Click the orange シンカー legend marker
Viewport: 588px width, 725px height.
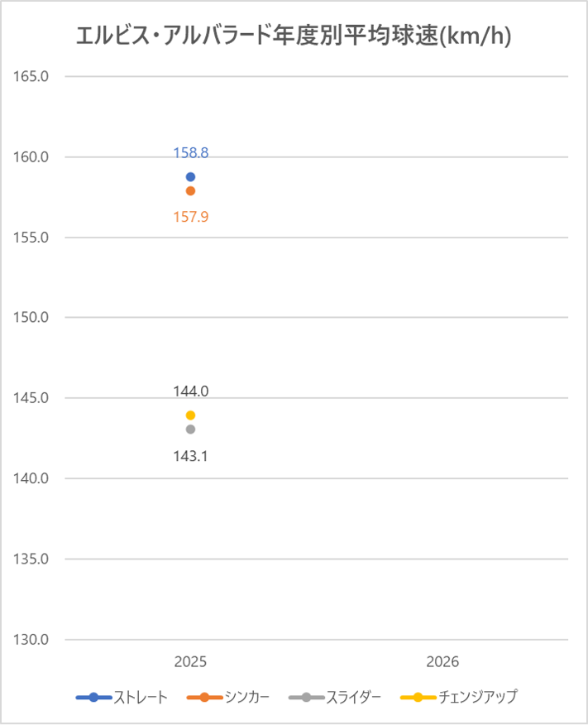(x=203, y=698)
